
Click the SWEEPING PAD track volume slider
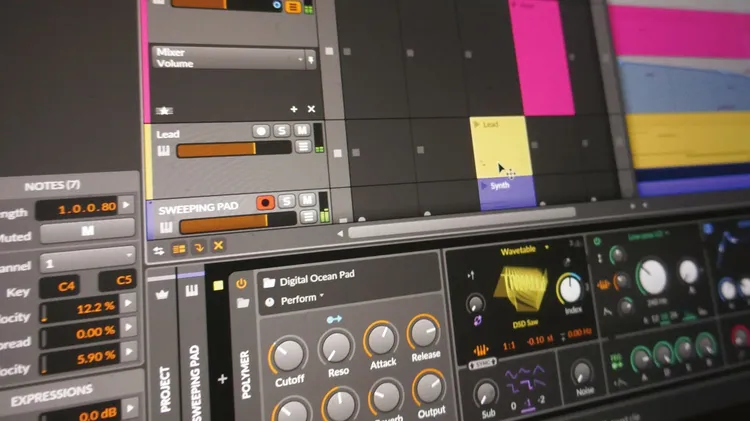point(238,223)
